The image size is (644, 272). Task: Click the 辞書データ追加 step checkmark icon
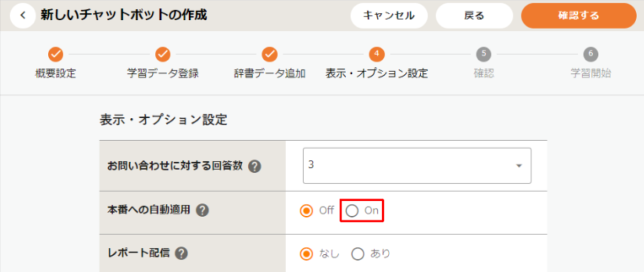click(x=269, y=54)
